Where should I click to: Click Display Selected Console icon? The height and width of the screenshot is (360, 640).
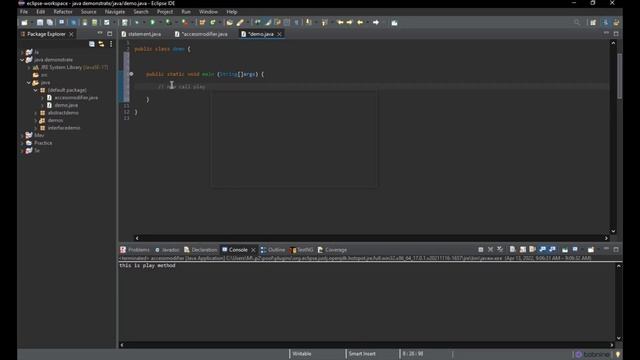point(575,249)
